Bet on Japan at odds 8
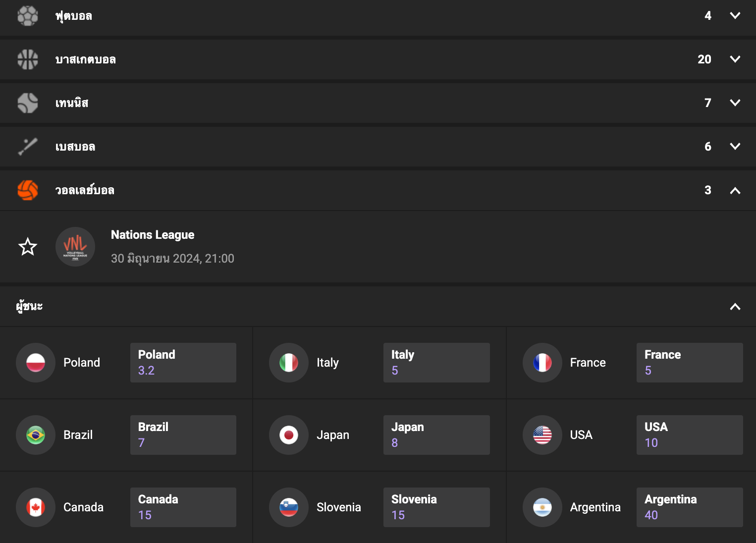 click(436, 435)
